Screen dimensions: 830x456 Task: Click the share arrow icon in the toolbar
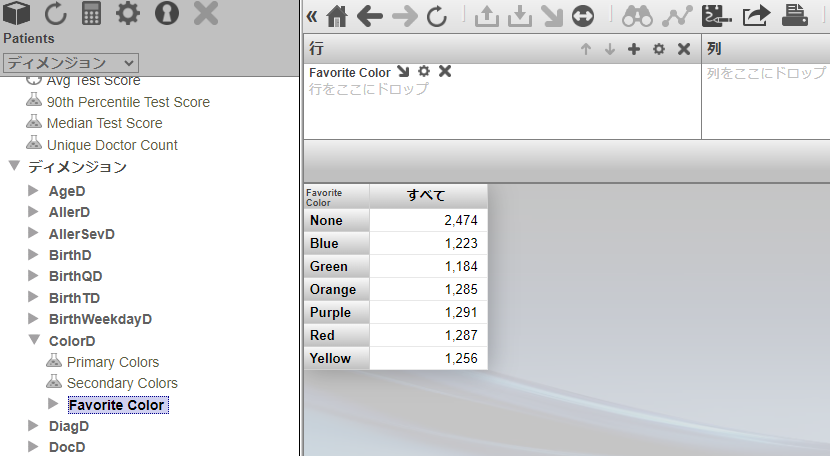click(x=756, y=17)
